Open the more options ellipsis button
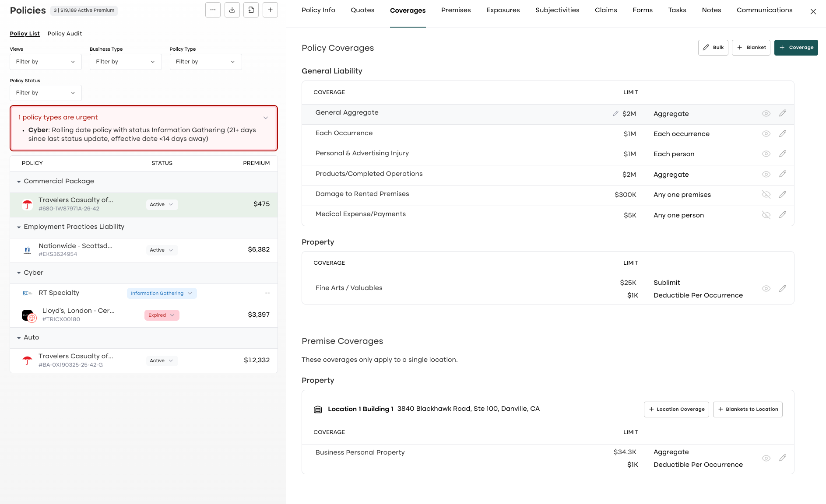Viewport: 826px width, 504px height. tap(213, 10)
